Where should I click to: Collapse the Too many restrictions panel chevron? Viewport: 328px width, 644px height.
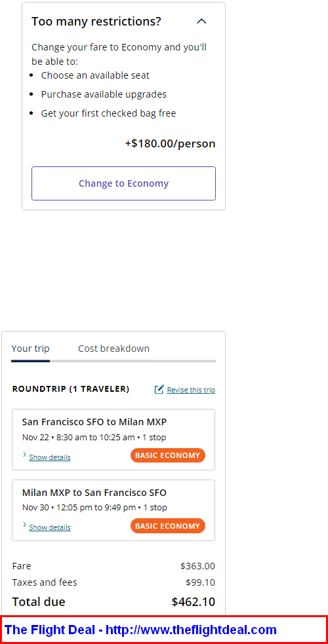(x=201, y=22)
